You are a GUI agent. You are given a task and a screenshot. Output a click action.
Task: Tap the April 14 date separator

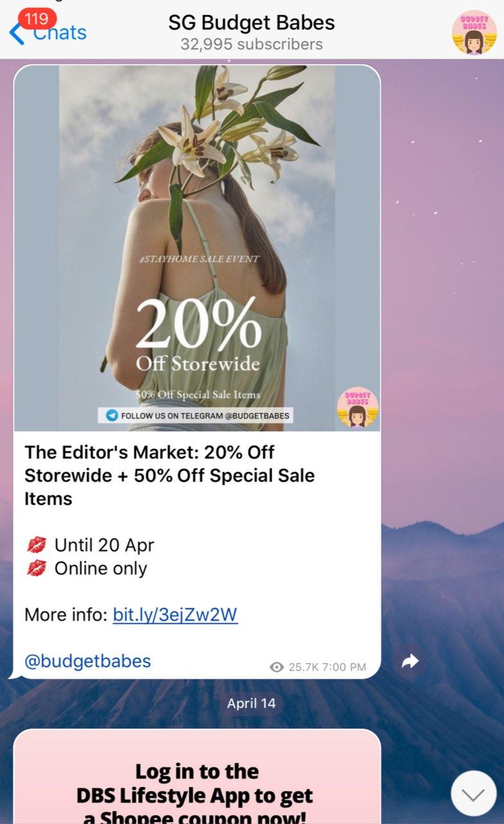coord(251,704)
